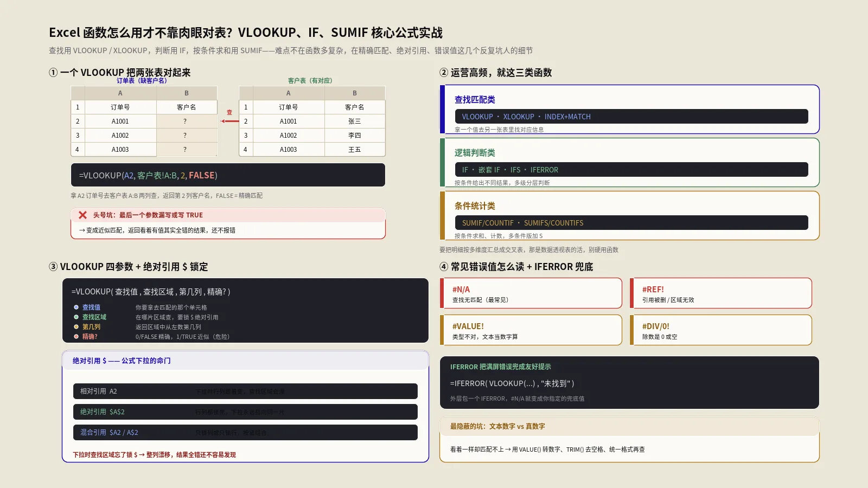The width and height of the screenshot is (868, 488).
Task: Select the ? cell next to A1001 in 订单表
Action: tap(187, 121)
